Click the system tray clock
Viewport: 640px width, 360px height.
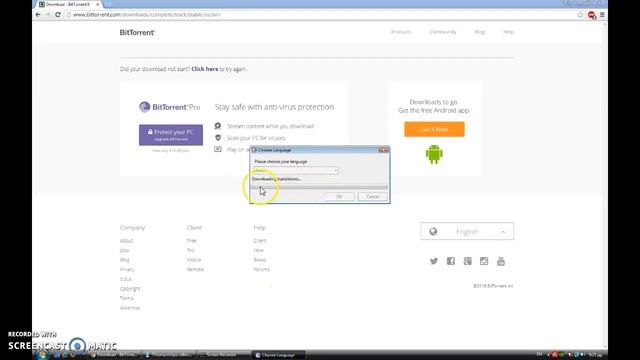pos(596,355)
